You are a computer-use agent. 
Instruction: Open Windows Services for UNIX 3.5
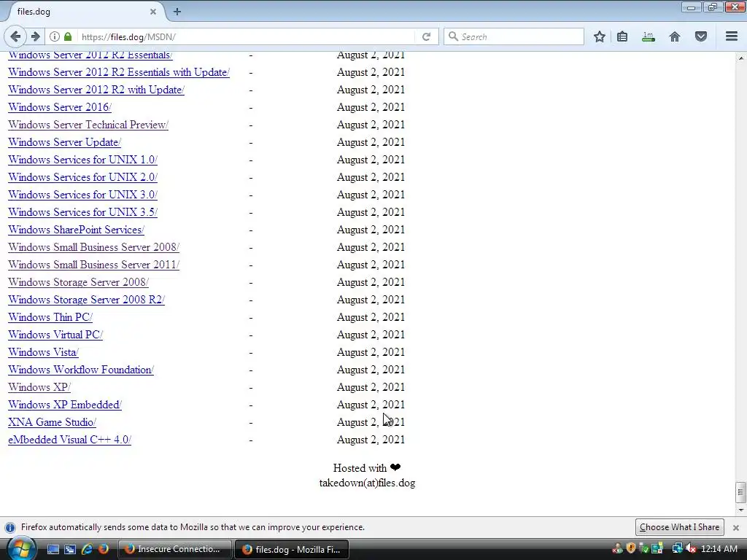click(x=82, y=212)
